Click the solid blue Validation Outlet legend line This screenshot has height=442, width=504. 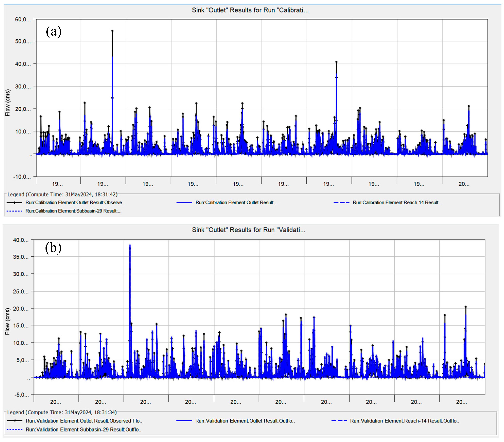pos(184,421)
